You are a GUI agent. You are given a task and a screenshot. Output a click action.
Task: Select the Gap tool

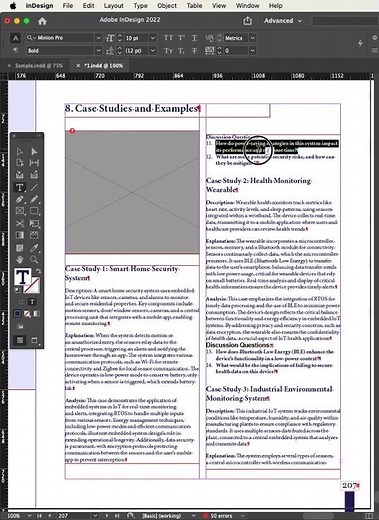coord(34,163)
